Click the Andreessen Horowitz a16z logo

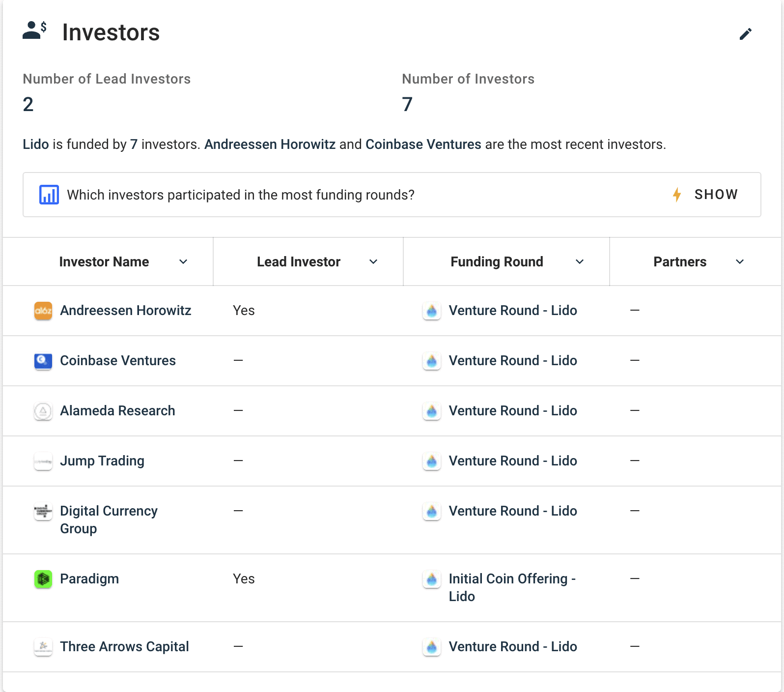[43, 311]
